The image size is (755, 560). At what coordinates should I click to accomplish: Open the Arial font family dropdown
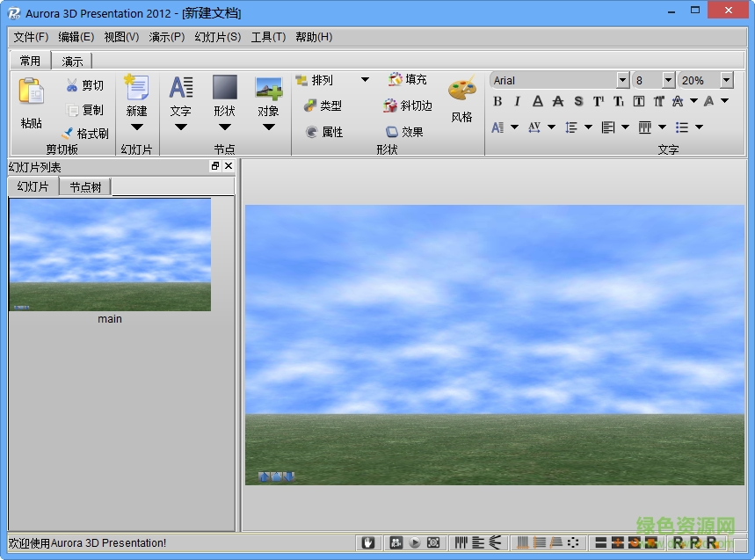click(621, 80)
